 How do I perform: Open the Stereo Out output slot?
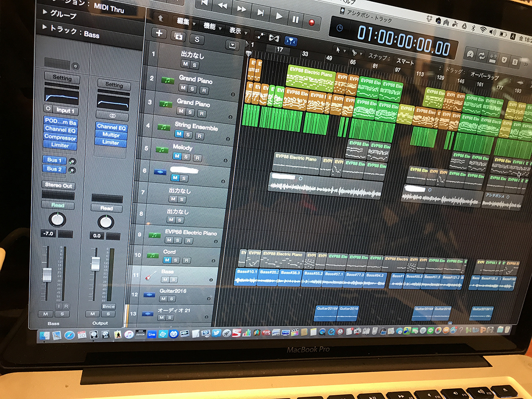(x=59, y=185)
